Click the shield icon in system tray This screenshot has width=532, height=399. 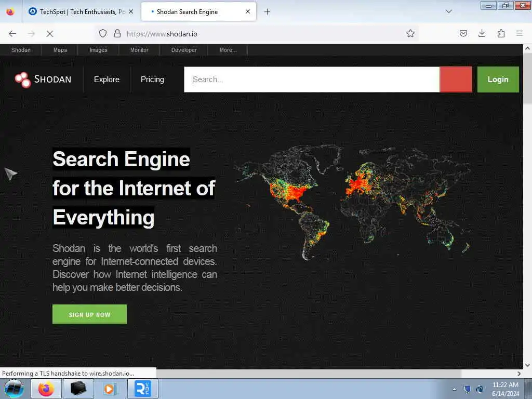point(467,389)
